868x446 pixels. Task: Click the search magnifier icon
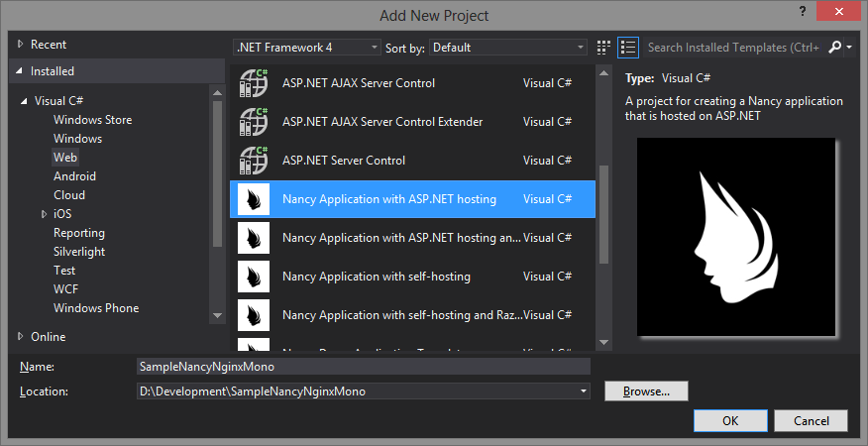(834, 48)
